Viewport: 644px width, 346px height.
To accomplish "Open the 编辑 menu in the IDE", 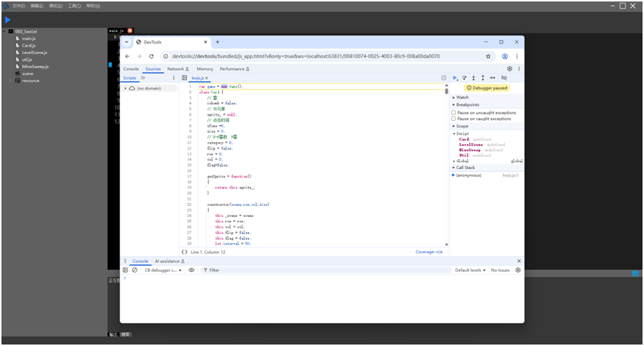I will [37, 6].
